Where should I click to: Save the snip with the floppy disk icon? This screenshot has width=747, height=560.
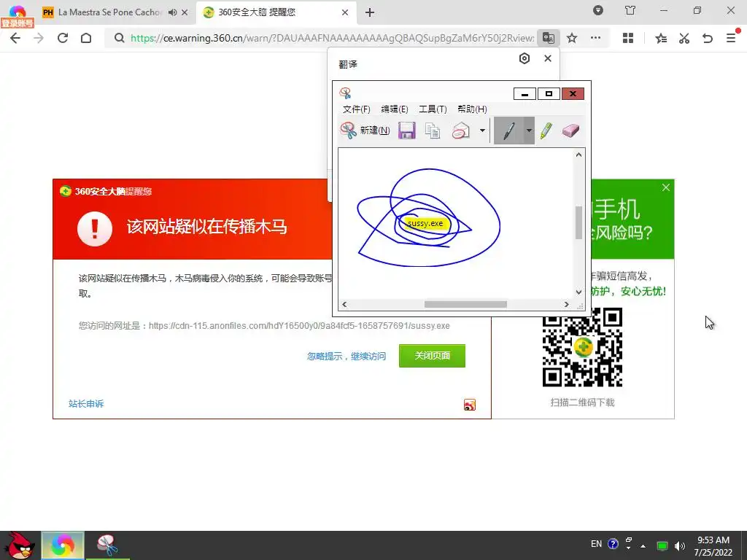tap(407, 130)
